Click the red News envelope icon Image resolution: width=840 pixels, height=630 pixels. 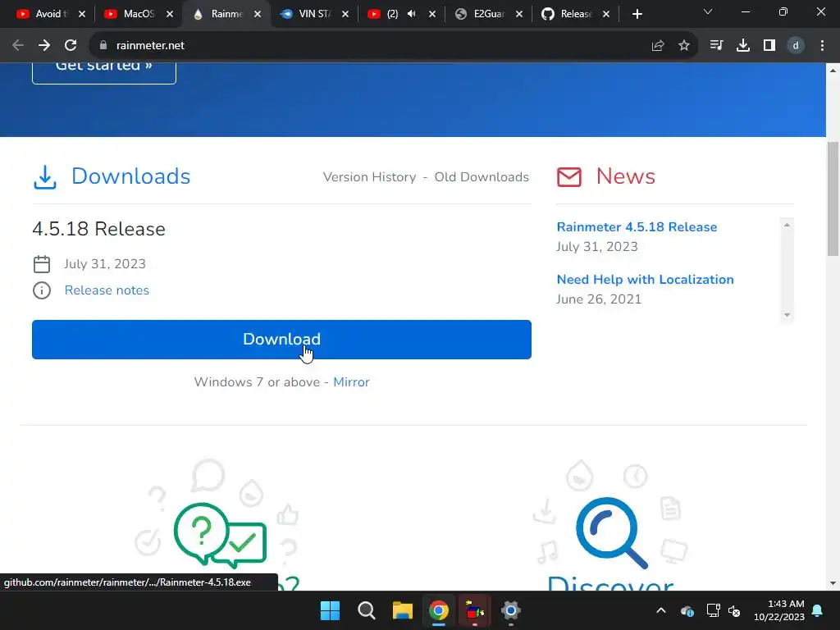[x=569, y=177]
